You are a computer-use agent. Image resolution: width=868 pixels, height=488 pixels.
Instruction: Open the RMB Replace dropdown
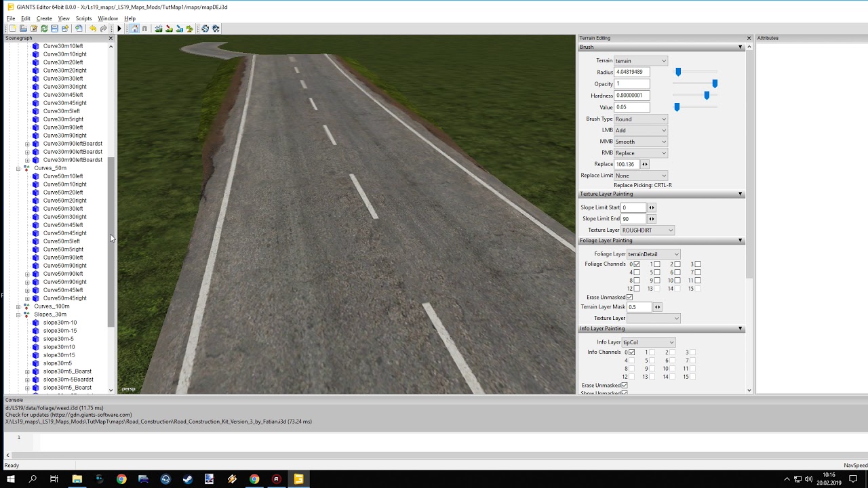tap(641, 153)
